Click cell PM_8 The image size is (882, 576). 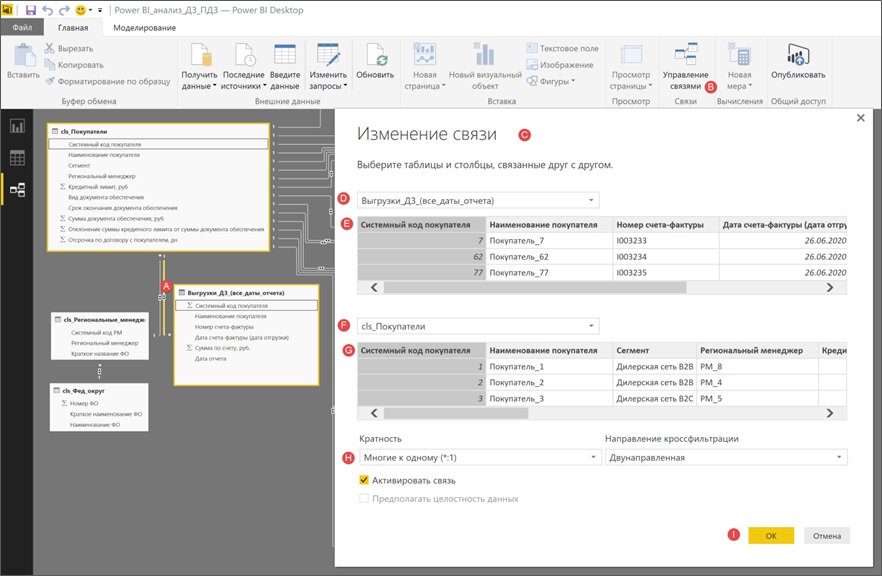pos(757,366)
